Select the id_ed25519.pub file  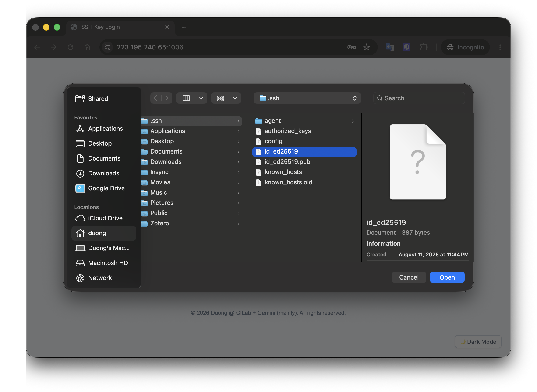click(304, 162)
